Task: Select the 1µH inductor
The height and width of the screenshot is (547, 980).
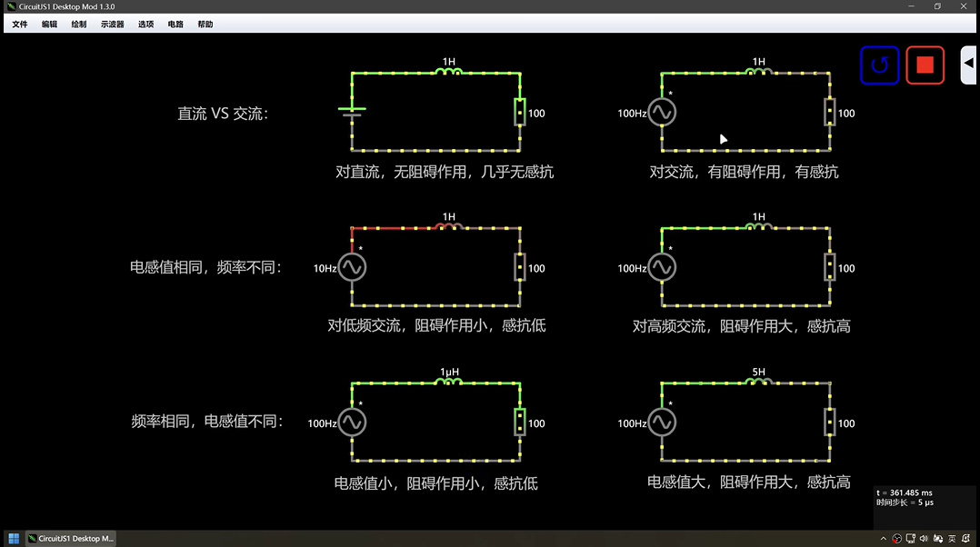Action: (448, 382)
